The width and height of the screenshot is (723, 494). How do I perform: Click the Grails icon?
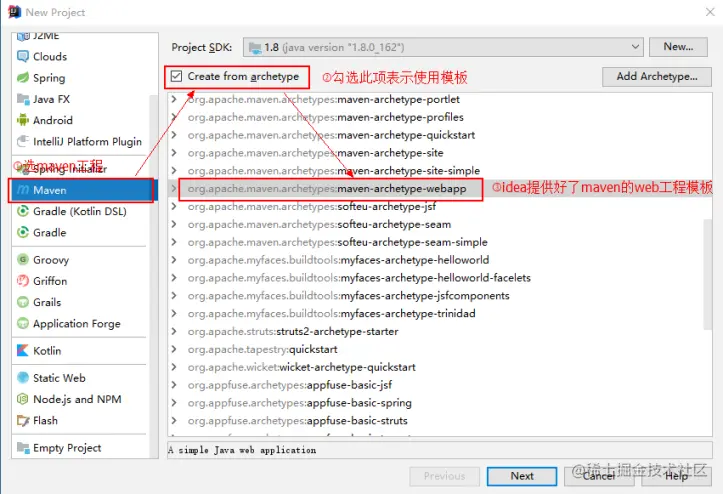point(23,302)
